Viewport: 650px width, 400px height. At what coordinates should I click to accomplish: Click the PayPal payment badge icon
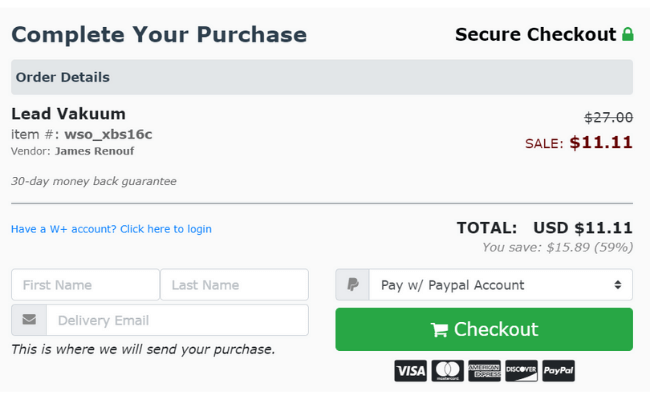558,371
